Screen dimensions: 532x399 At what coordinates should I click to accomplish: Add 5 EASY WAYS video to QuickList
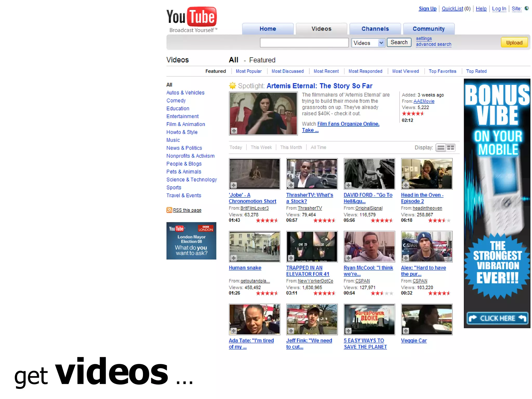(348, 331)
